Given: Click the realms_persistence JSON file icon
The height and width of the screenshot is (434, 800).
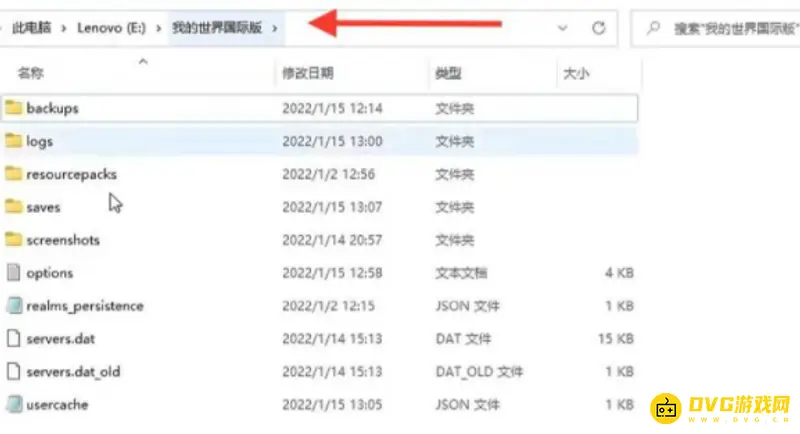Looking at the screenshot, I should point(13,306).
